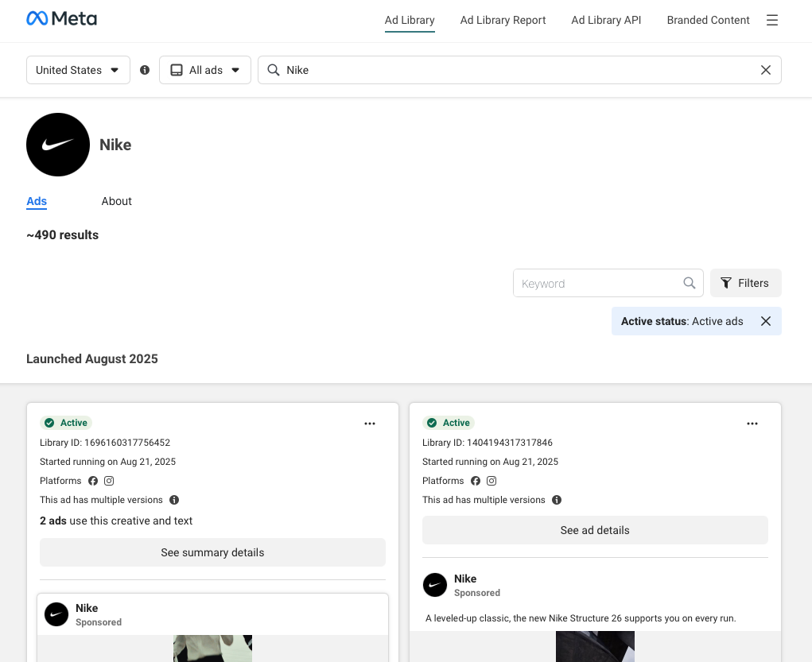Click See ad details button

tap(595, 530)
